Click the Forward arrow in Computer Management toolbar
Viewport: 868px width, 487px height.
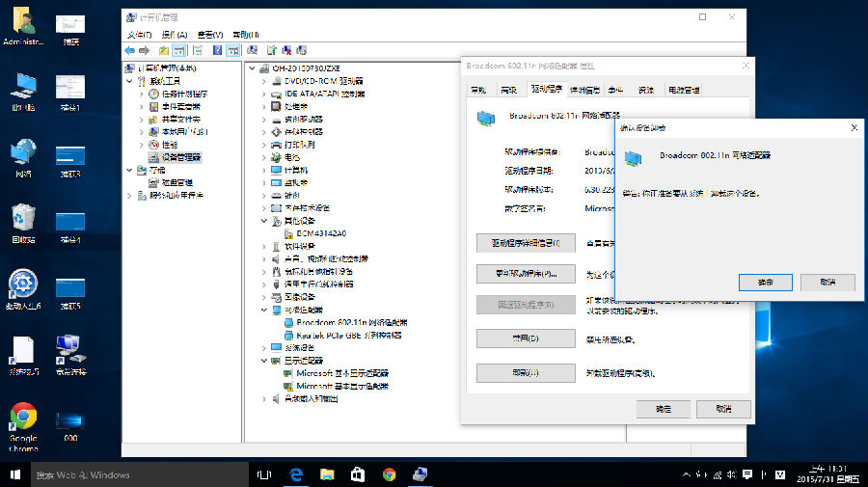(144, 50)
